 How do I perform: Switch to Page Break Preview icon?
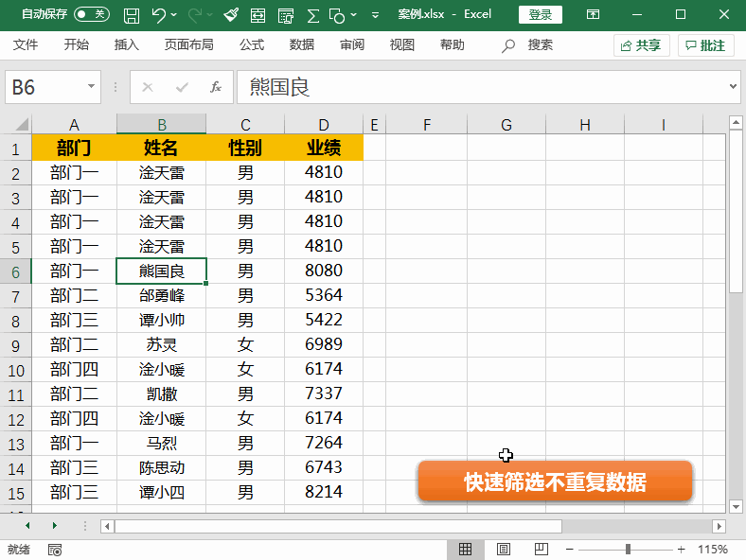[x=541, y=550]
